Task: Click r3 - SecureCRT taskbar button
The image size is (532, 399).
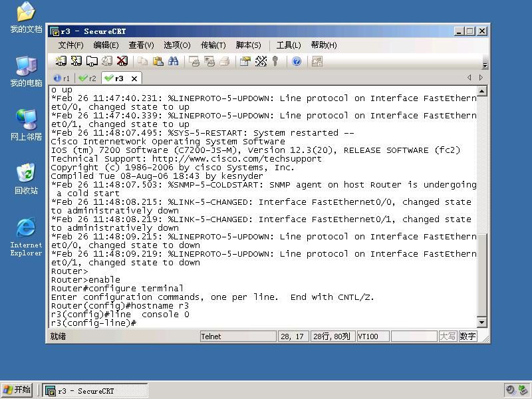Action: (95, 391)
